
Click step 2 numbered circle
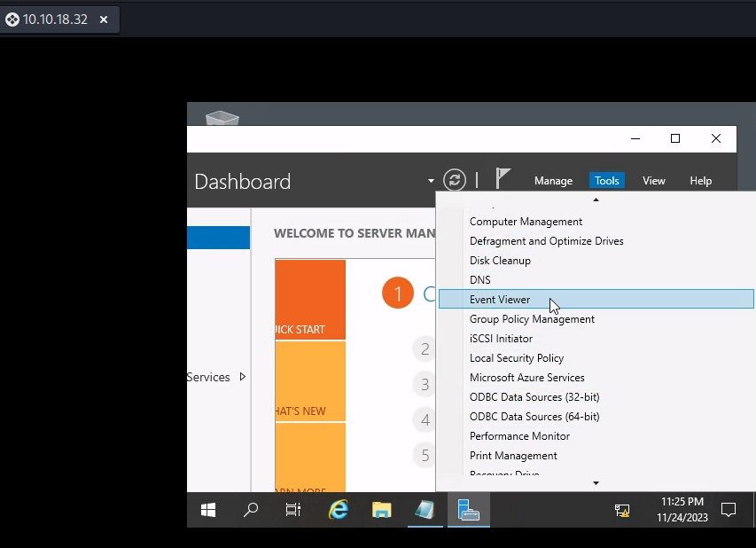pyautogui.click(x=425, y=348)
